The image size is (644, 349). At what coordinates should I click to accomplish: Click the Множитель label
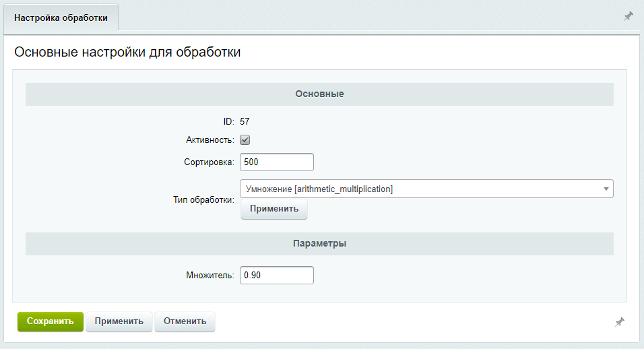(210, 275)
